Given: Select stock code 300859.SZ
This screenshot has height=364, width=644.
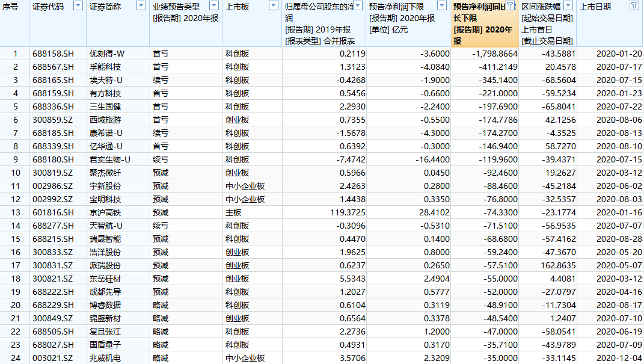Looking at the screenshot, I should click(x=52, y=120).
